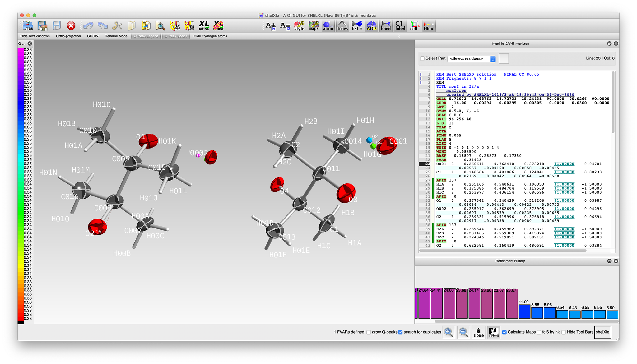Click the link 11.00000 on C1 row

(564, 172)
